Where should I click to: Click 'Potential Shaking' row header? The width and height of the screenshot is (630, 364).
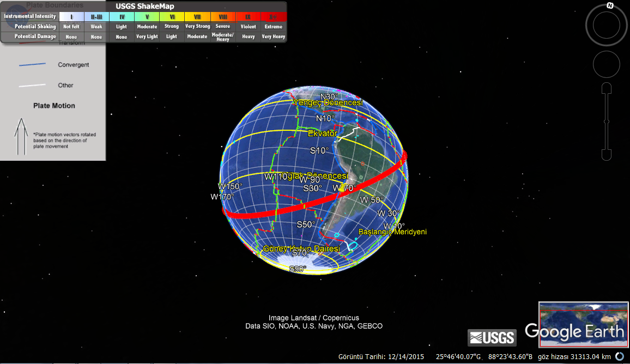pyautogui.click(x=35, y=27)
